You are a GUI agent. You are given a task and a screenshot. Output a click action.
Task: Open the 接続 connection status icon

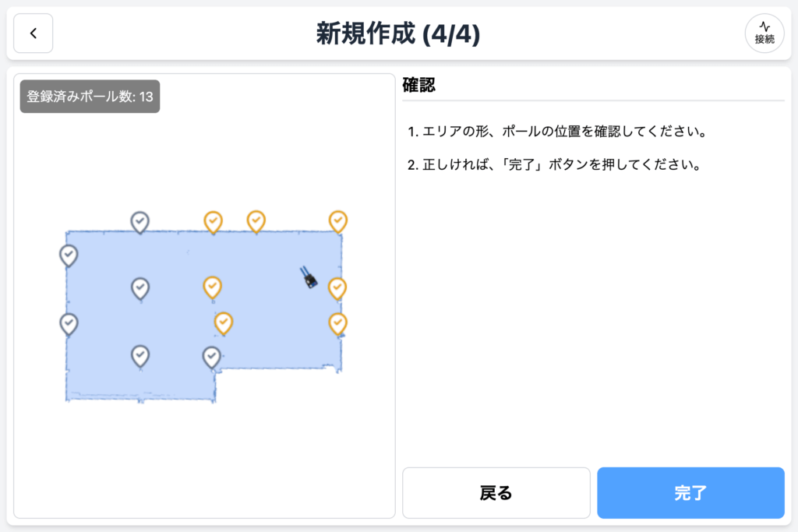click(764, 33)
